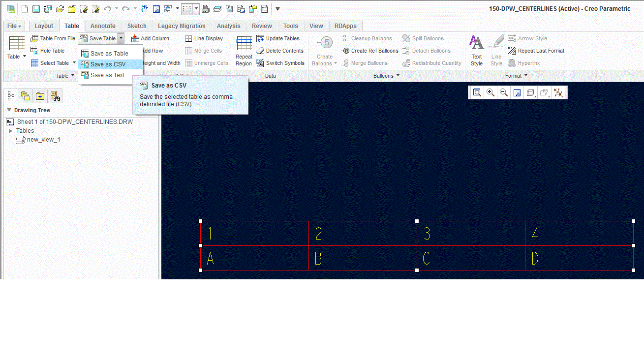Click the Zoom In magnifier icon
The width and height of the screenshot is (644, 358).
(x=491, y=92)
